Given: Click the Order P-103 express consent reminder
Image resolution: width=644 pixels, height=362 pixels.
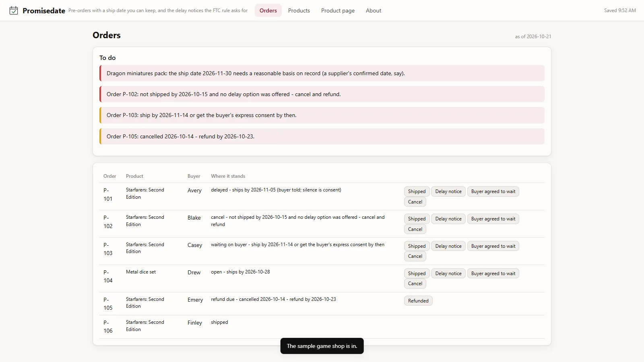Looking at the screenshot, I should pyautogui.click(x=322, y=115).
